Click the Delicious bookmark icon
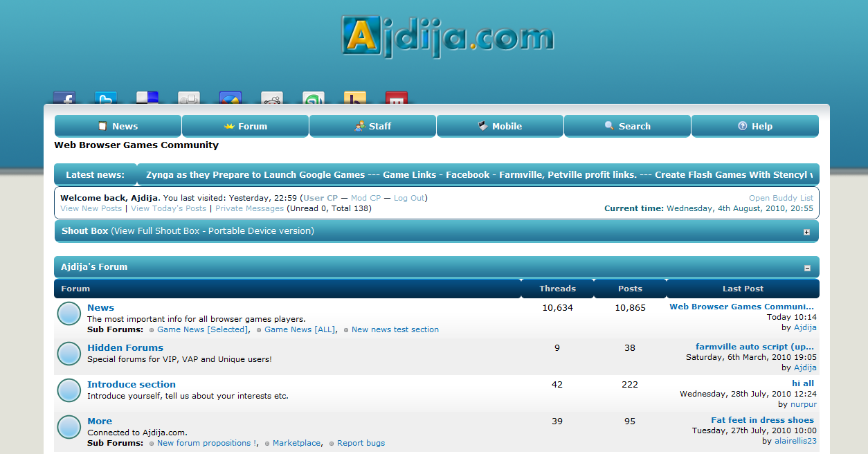Viewport: 868px width, 454px height. pos(147,98)
